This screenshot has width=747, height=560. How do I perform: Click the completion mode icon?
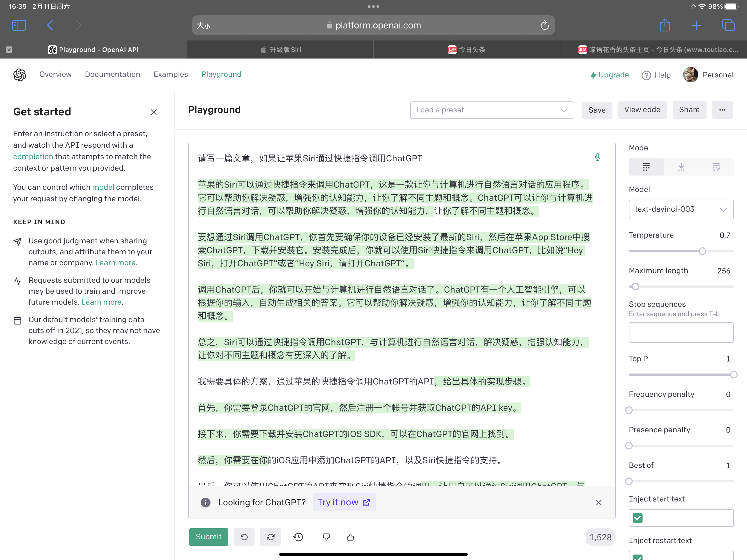pyautogui.click(x=646, y=167)
